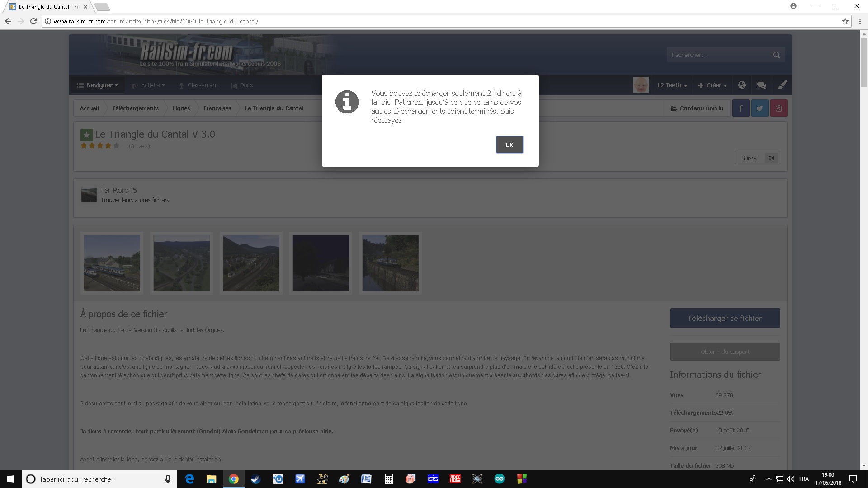Screen dimensions: 868x488
Task: Click the Roro45 author avatar thumbnail
Action: pos(89,194)
